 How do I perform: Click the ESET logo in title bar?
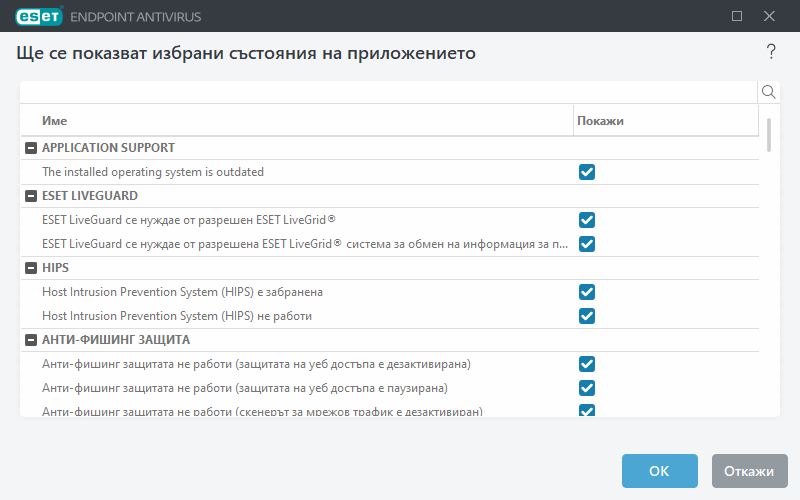point(37,16)
